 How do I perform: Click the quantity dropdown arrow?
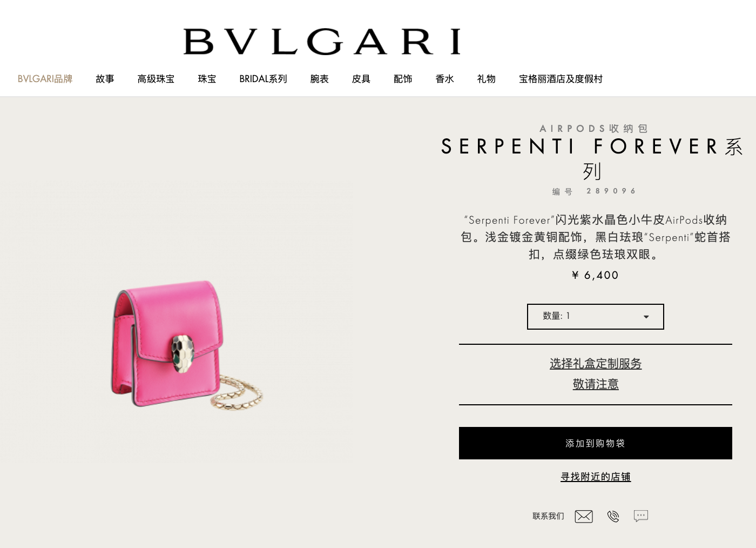(646, 317)
